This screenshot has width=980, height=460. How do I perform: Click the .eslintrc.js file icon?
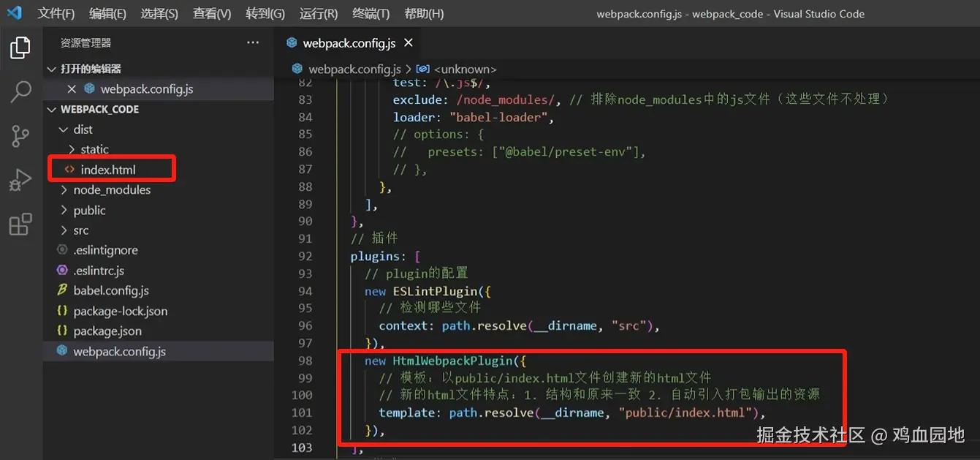(x=62, y=271)
